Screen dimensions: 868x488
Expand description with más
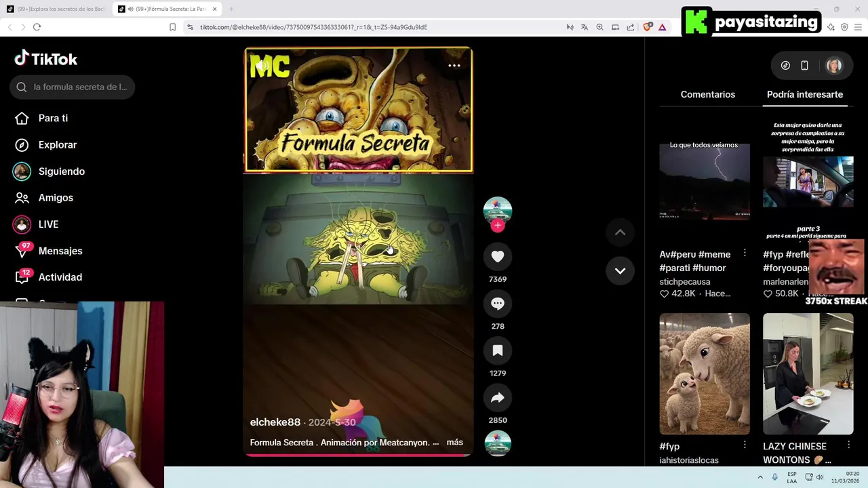click(x=454, y=443)
